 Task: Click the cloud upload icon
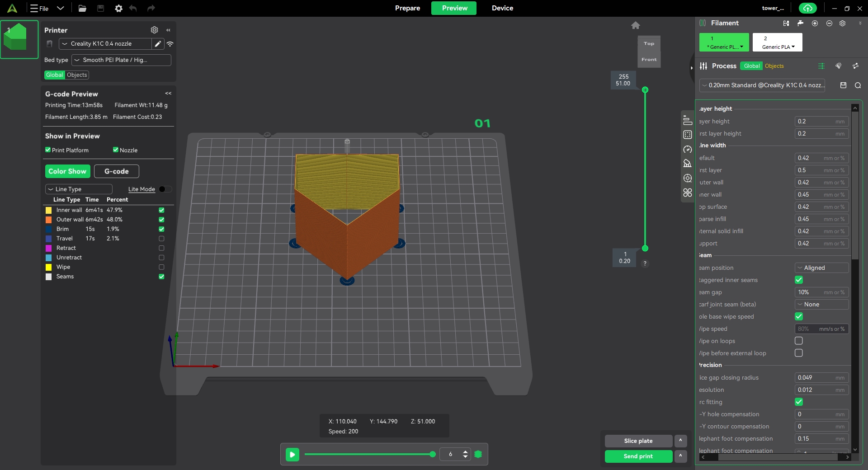pos(807,8)
